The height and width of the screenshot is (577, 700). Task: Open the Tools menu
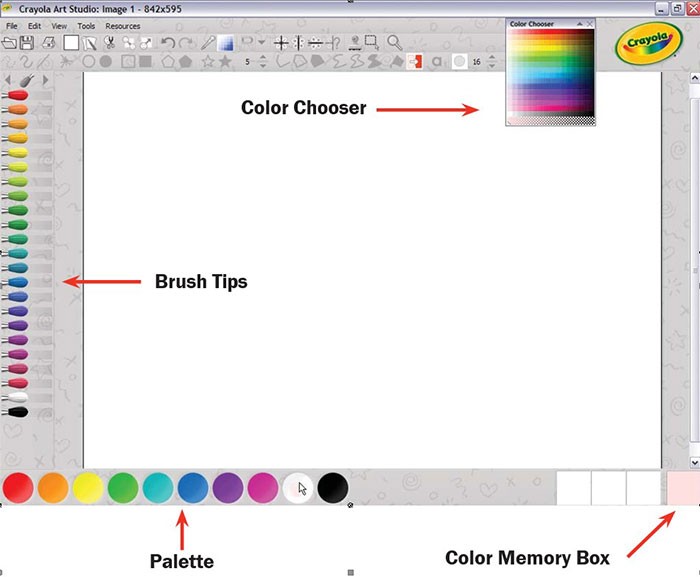87,26
